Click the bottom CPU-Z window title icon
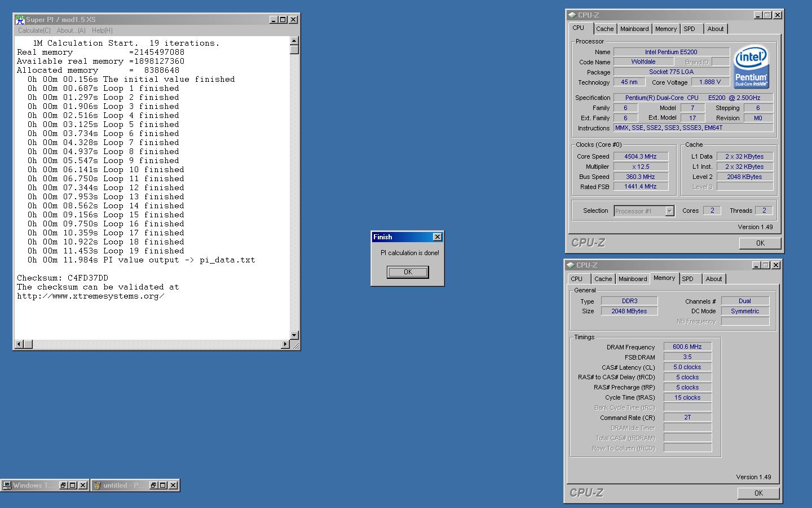This screenshot has width=812, height=508. tap(570, 265)
